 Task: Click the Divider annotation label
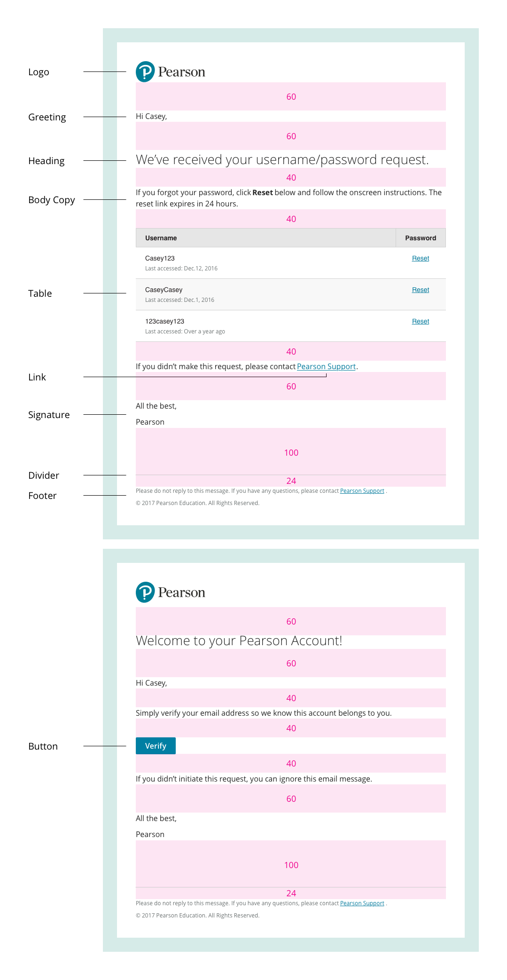44,475
